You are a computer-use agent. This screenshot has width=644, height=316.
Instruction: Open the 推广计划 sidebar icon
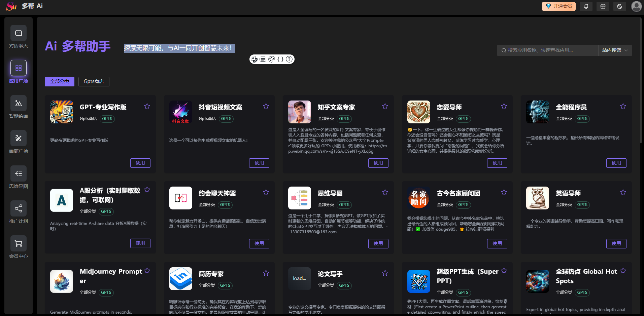click(18, 208)
